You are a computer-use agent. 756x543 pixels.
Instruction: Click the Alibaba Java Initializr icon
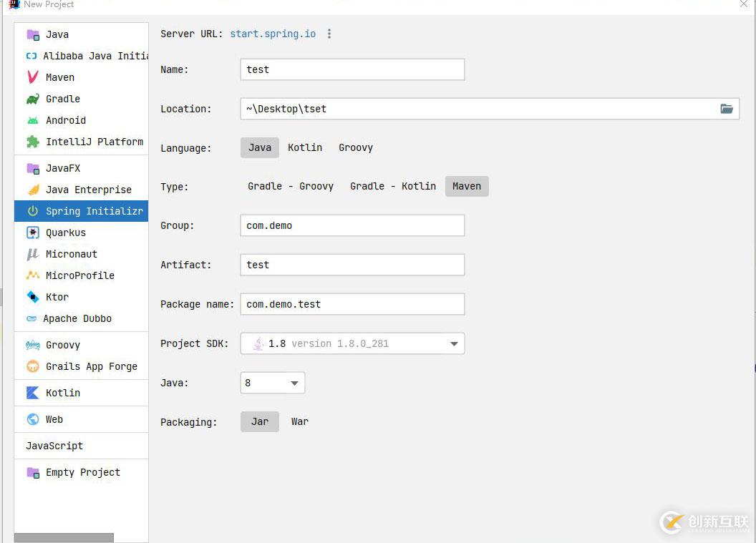[31, 56]
